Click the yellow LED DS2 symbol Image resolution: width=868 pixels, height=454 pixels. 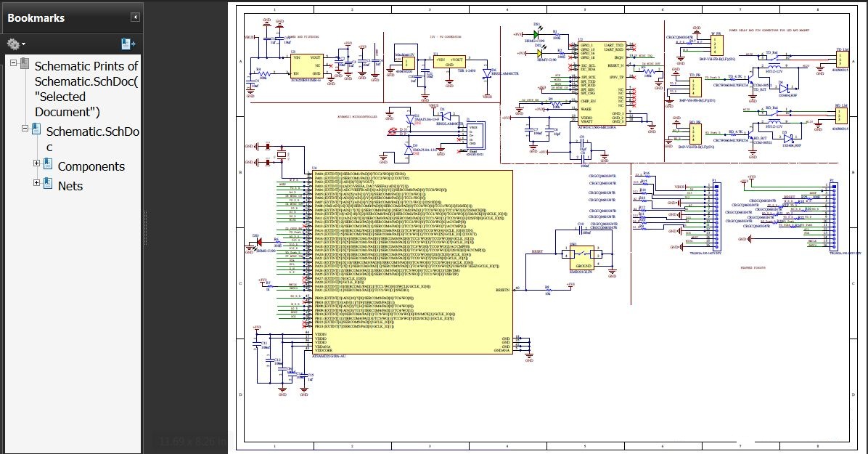tap(540, 53)
